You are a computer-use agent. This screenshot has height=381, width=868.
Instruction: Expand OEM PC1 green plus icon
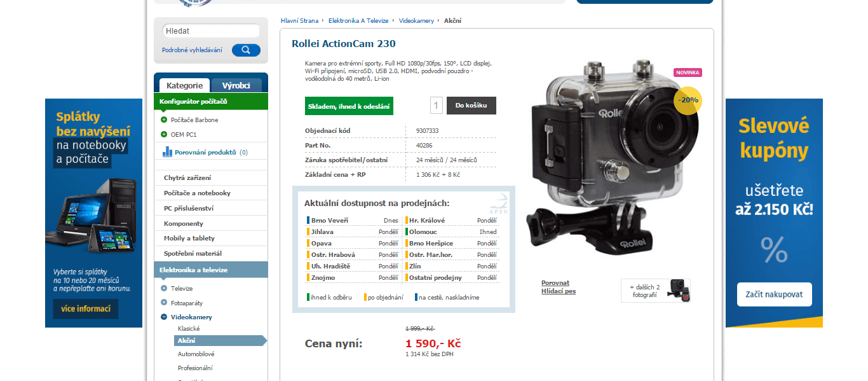(x=164, y=134)
